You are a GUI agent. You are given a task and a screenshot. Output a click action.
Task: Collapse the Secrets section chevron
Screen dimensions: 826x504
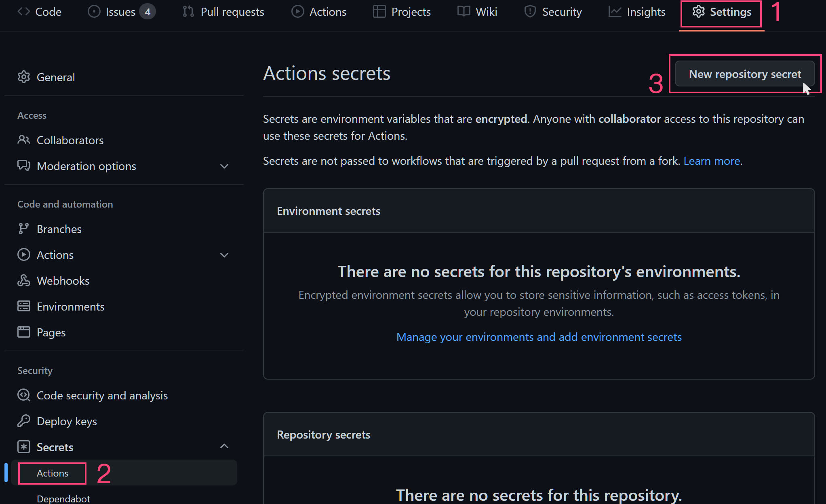tap(224, 446)
